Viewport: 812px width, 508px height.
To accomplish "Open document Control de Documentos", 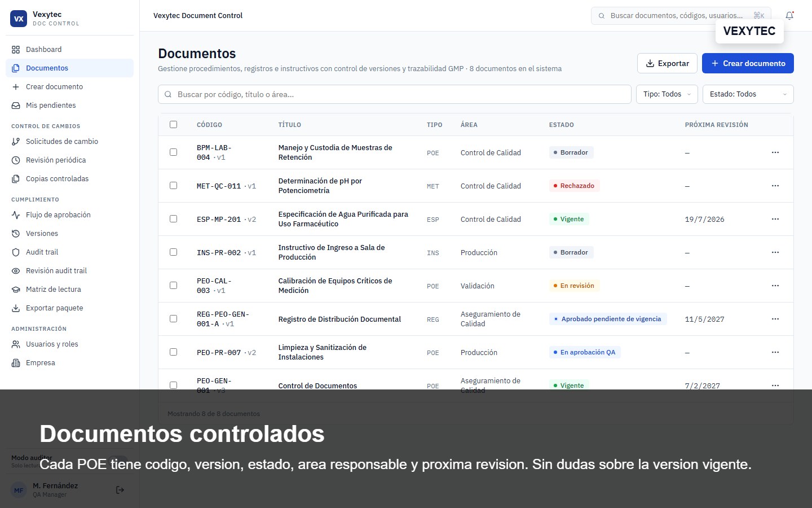I will (317, 386).
